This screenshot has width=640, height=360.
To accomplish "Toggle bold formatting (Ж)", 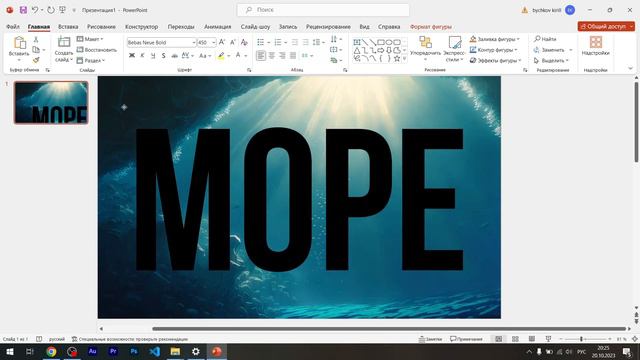I will pyautogui.click(x=131, y=56).
